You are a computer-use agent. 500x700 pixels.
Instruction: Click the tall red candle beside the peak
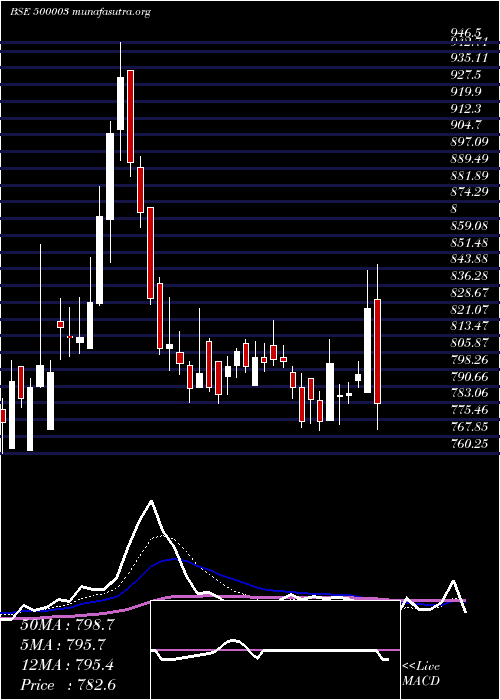click(130, 116)
